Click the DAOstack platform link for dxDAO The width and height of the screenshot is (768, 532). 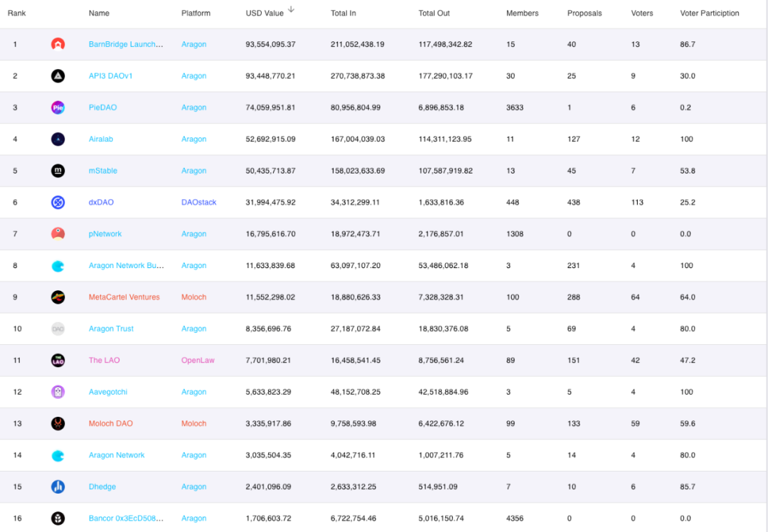point(199,202)
